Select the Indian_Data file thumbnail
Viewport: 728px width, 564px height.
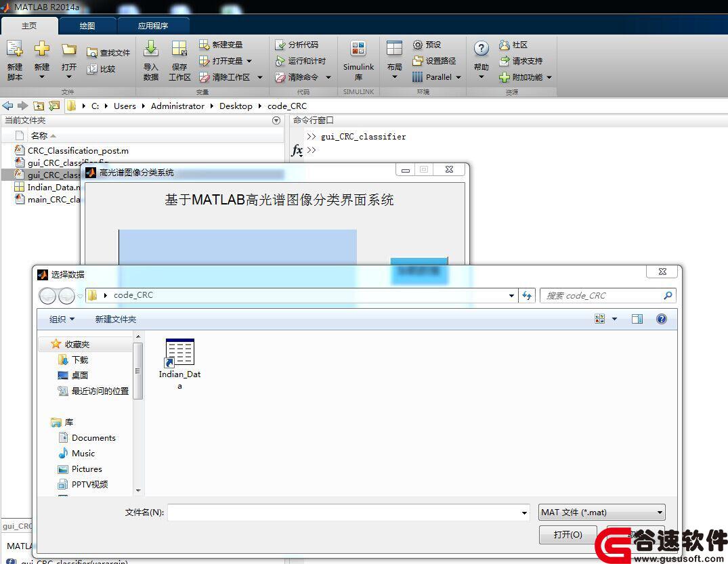[x=179, y=364]
